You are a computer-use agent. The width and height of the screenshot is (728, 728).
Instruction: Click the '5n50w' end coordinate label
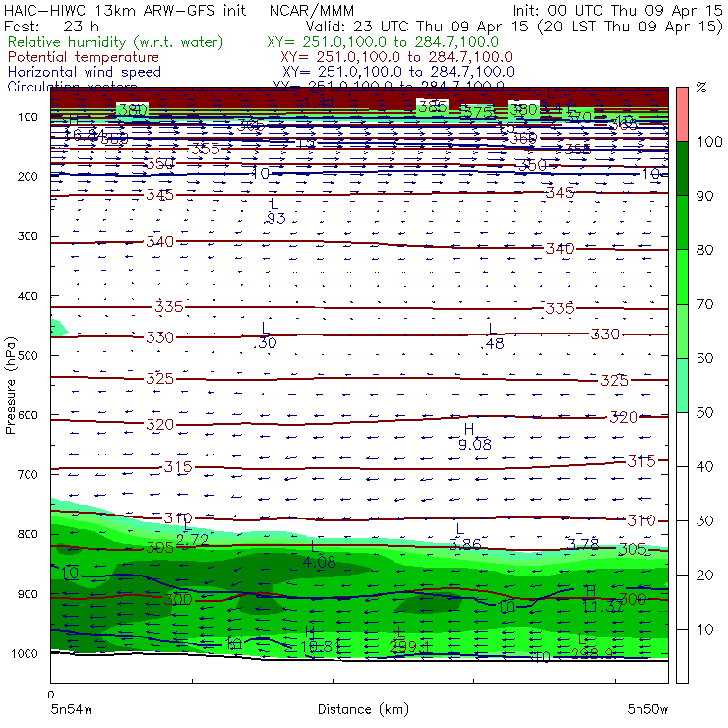[x=647, y=709]
